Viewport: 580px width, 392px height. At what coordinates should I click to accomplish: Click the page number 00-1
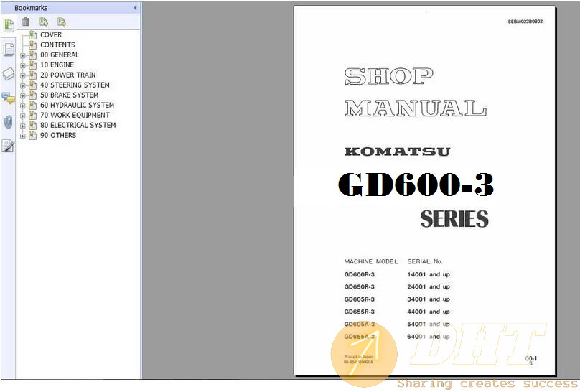pos(530,358)
